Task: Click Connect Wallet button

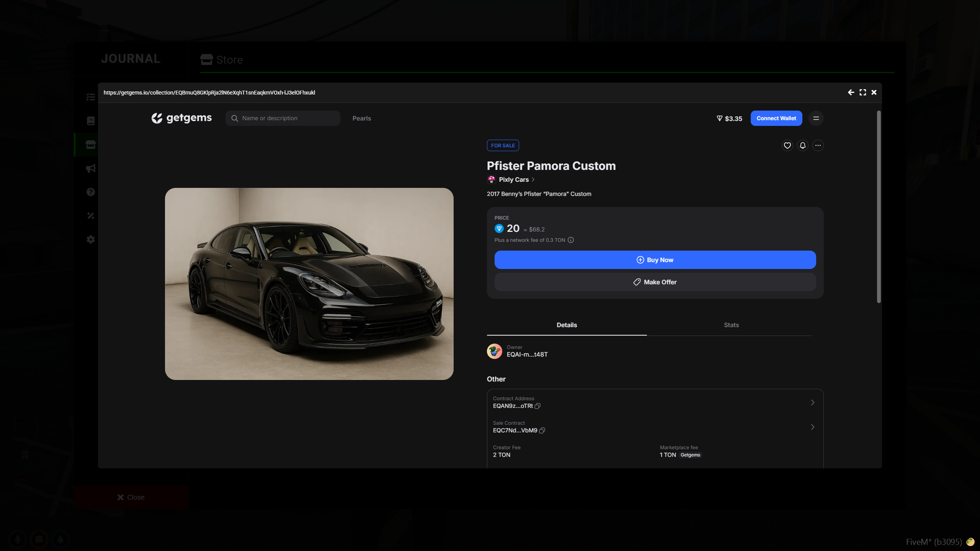Action: click(776, 118)
